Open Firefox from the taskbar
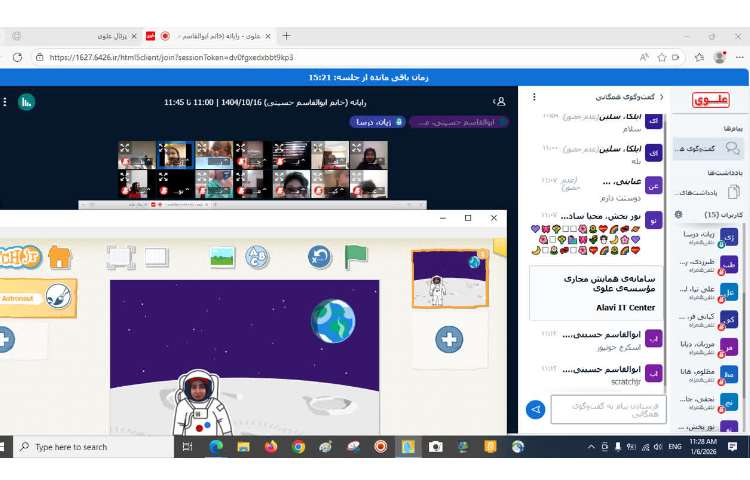 coord(271,447)
